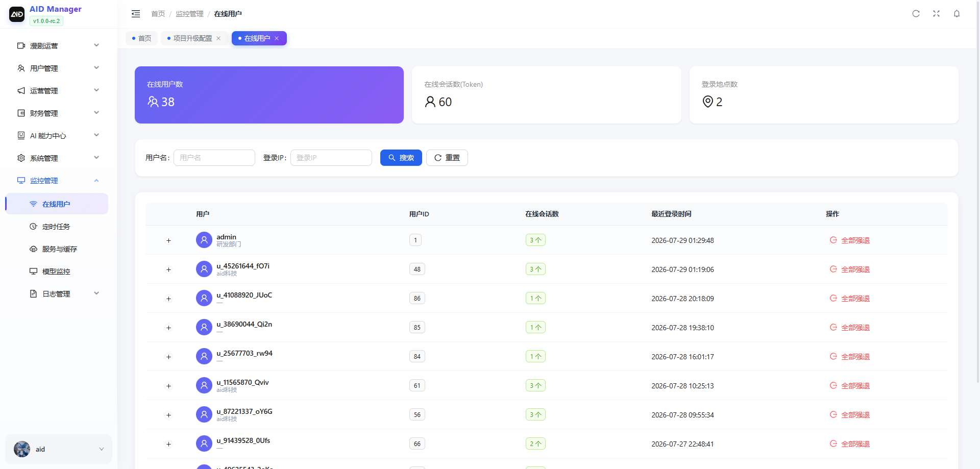Click the 搜索 button

pyautogui.click(x=401, y=158)
